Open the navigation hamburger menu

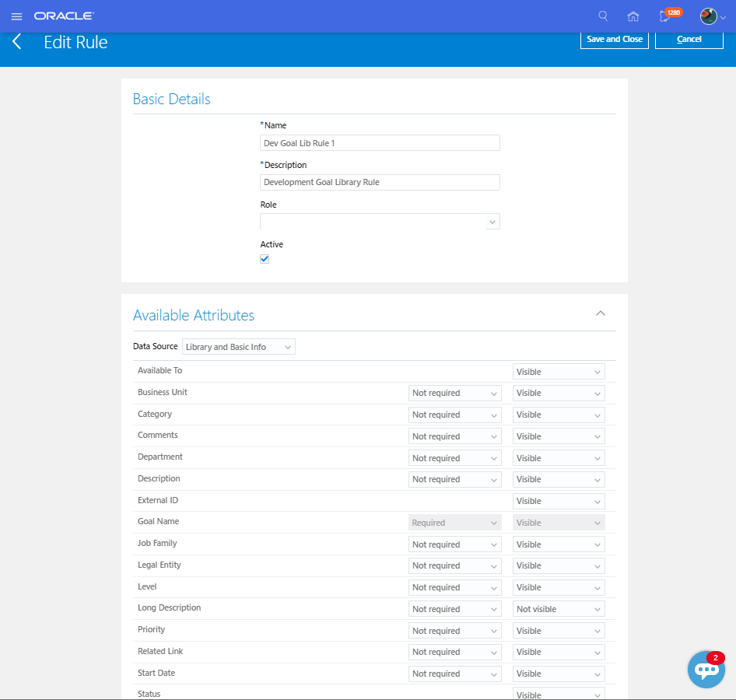(16, 16)
